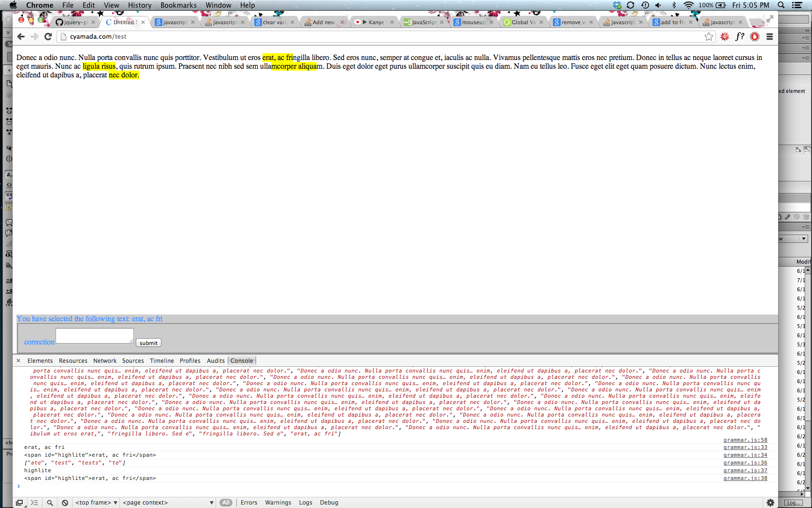812x508 pixels.
Task: Expand the dropdown in the right side panel
Action: pyautogui.click(x=803, y=239)
